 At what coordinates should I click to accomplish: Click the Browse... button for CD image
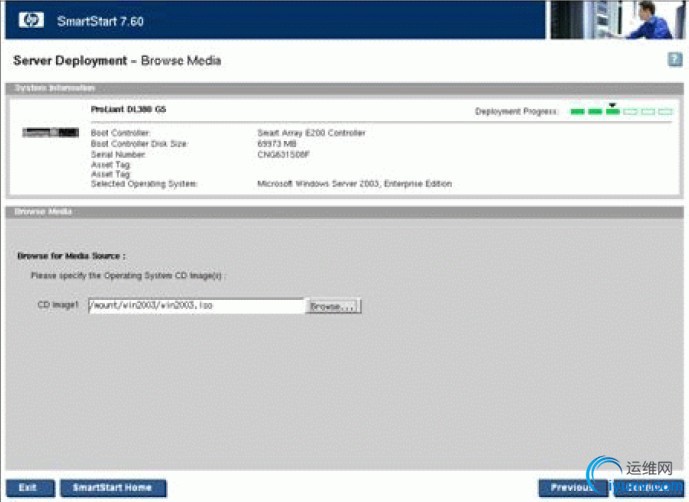[334, 306]
